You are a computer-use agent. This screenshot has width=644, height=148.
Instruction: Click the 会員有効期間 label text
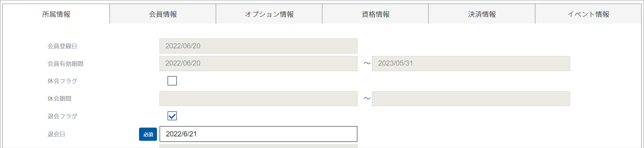(x=66, y=64)
